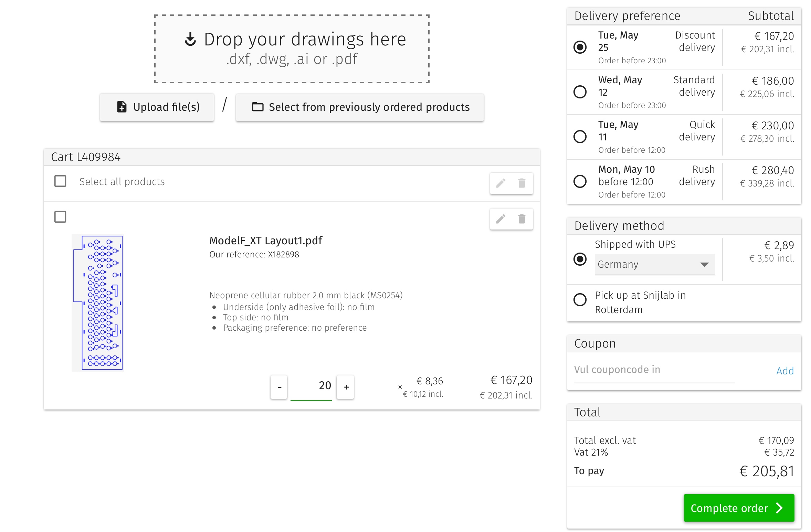Click the pencil icon in Select all row
Viewport: 811px width, 532px height.
point(501,183)
